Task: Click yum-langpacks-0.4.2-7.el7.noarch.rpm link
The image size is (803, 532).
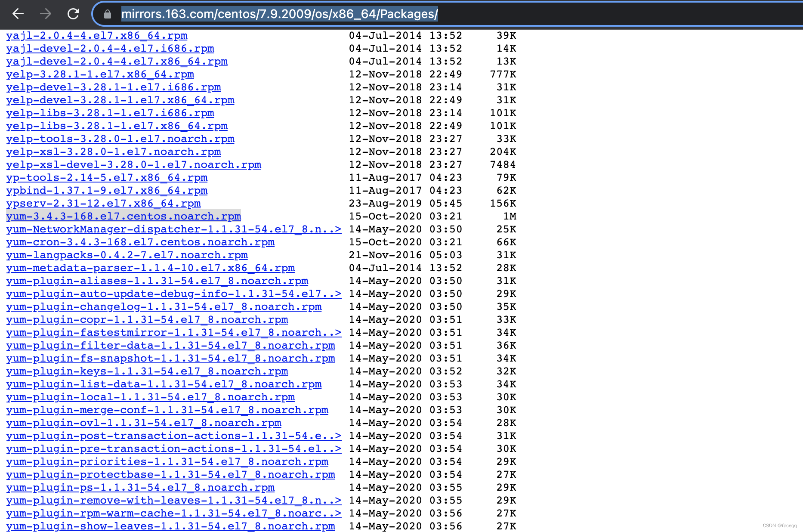Action: click(x=127, y=255)
